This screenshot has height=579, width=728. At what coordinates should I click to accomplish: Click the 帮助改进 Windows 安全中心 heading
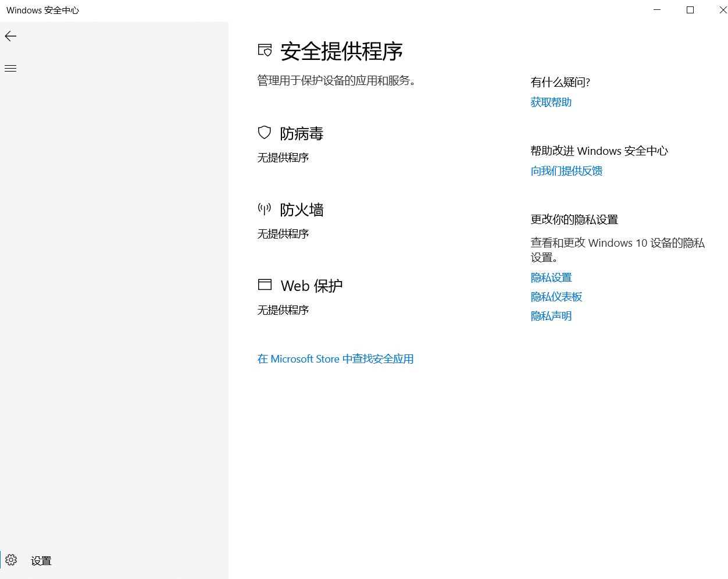[599, 151]
